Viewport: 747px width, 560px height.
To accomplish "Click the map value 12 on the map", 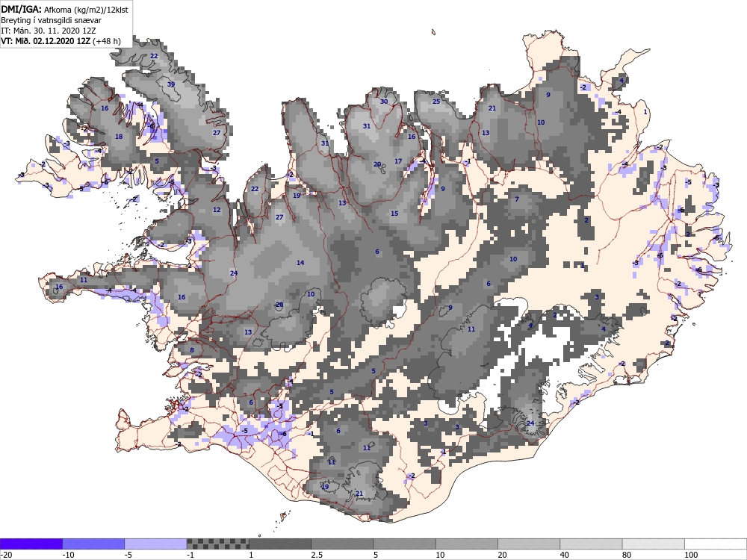I will [x=217, y=210].
